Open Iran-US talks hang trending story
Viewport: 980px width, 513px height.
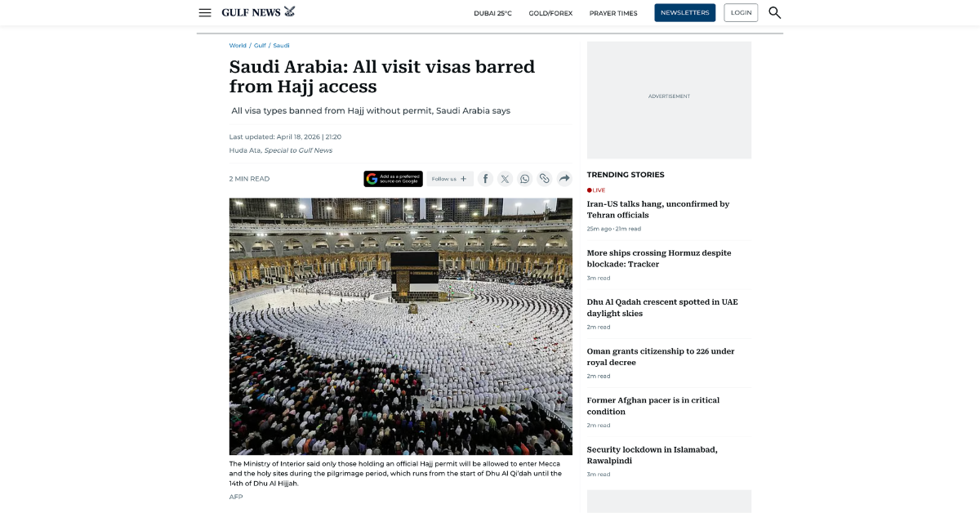pos(658,209)
